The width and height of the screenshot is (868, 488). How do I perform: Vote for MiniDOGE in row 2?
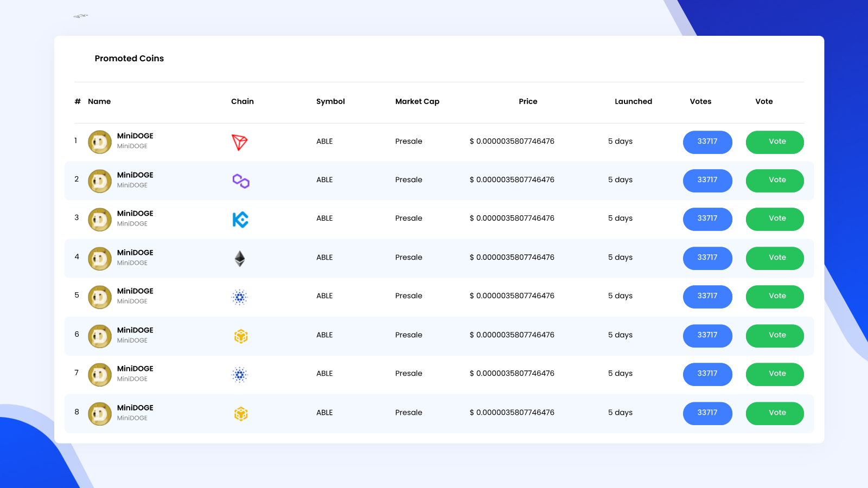[x=775, y=181]
